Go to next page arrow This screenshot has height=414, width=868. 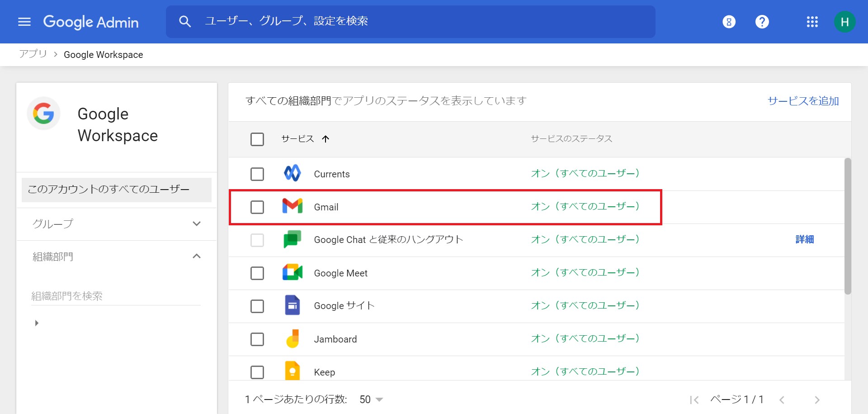tap(817, 400)
